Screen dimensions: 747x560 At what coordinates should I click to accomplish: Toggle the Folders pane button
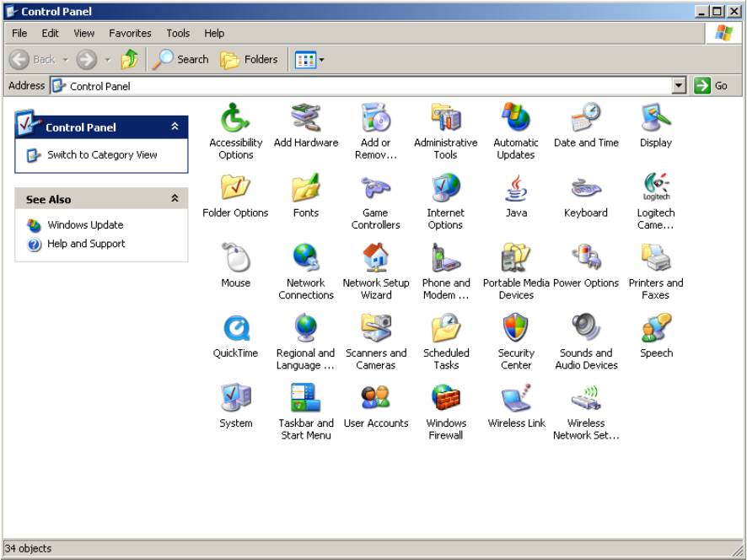pyautogui.click(x=250, y=60)
